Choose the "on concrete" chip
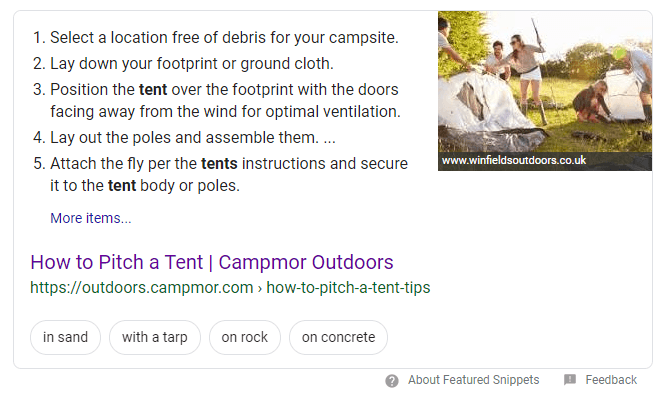Viewport: 663px width, 397px height. tap(338, 337)
